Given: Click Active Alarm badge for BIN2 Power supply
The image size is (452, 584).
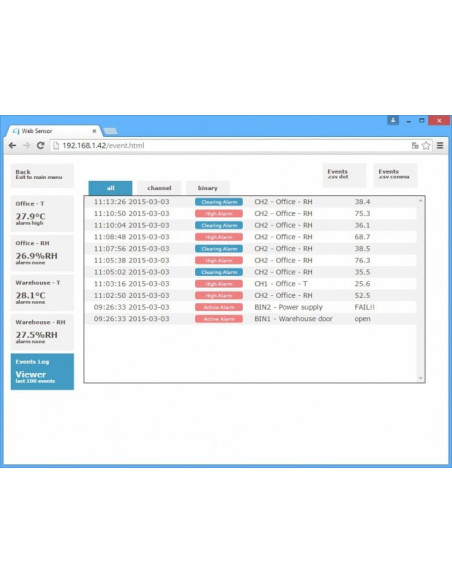Looking at the screenshot, I should pyautogui.click(x=219, y=307).
